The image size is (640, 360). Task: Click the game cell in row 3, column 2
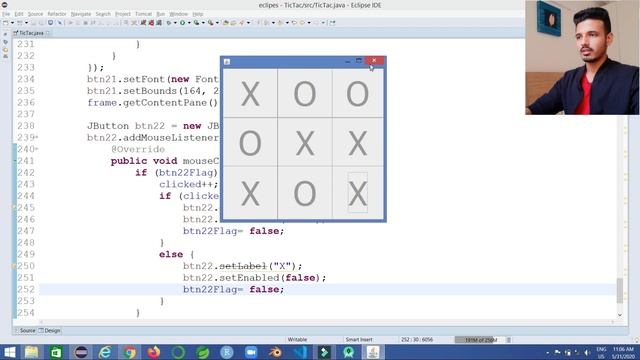point(305,193)
